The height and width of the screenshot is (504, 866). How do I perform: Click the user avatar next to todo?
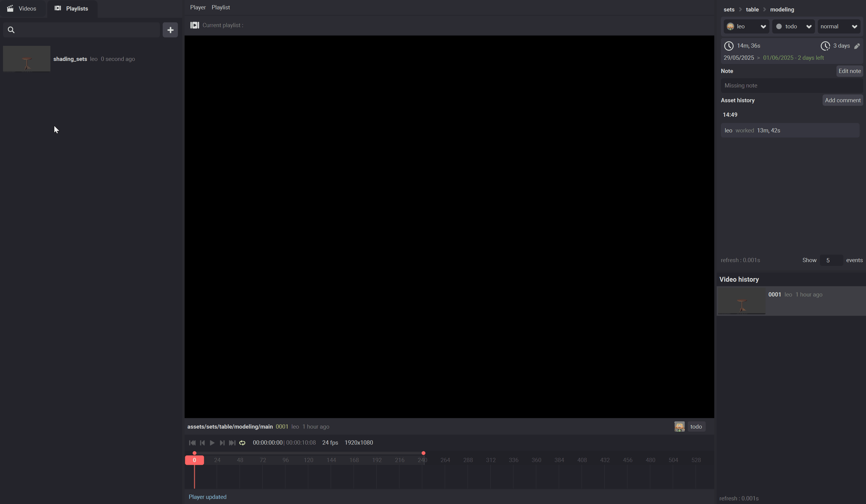(679, 426)
